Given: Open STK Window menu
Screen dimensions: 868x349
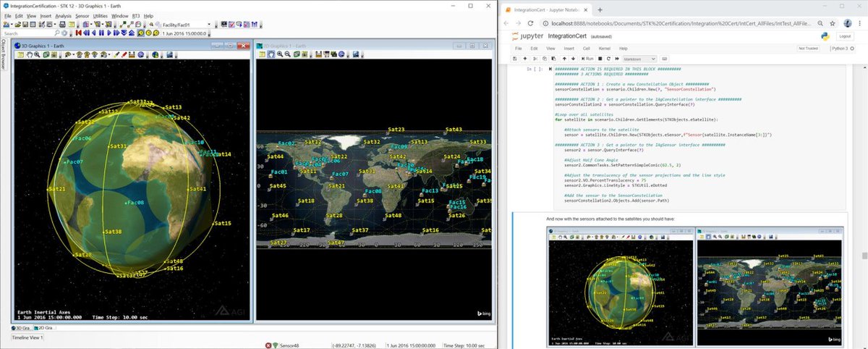Looking at the screenshot, I should click(x=120, y=16).
